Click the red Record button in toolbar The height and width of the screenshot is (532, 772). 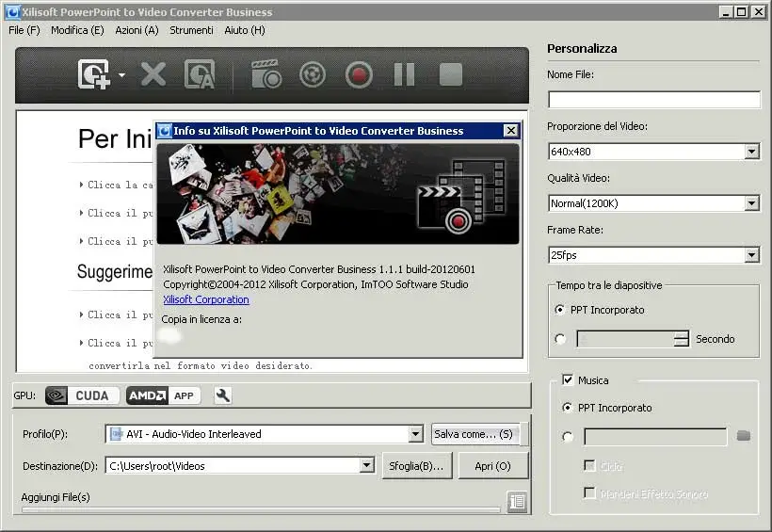(x=359, y=75)
